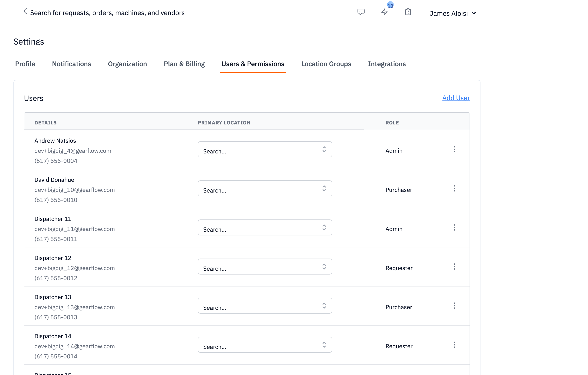Click the name David Donahue
The image size is (588, 375).
tap(54, 180)
